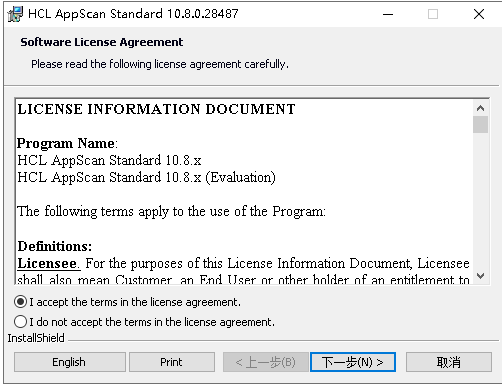Minimize the installer window
Viewport: 502px width, 385px height.
(388, 14)
